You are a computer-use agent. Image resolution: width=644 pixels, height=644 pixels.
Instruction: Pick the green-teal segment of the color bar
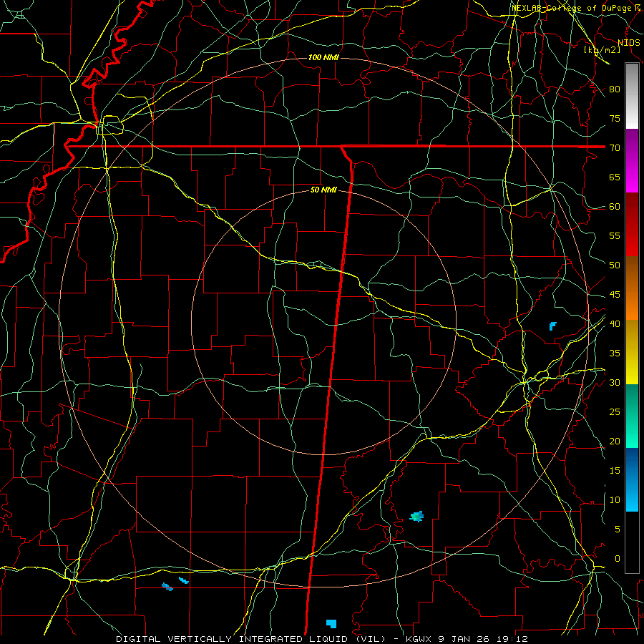(x=632, y=416)
